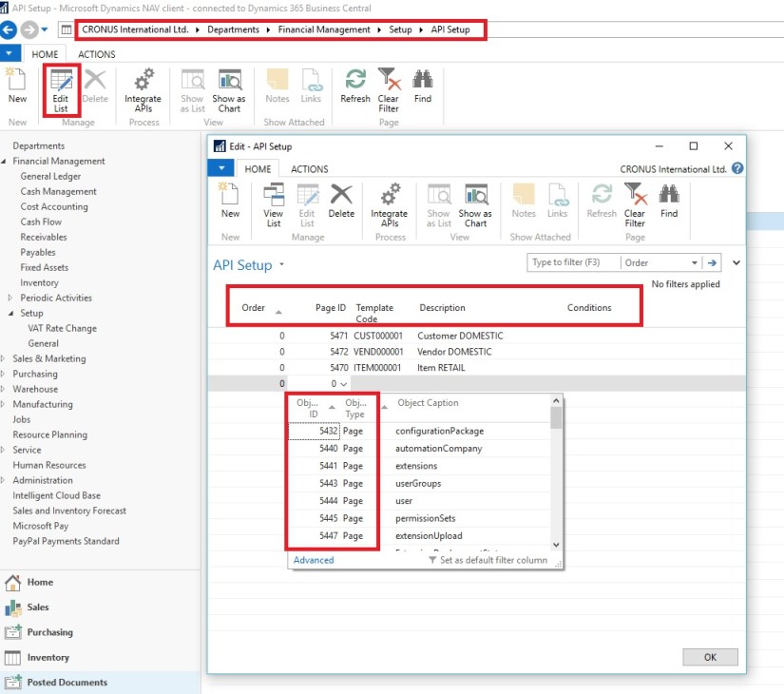
Task: Click Description column header
Action: click(x=442, y=308)
